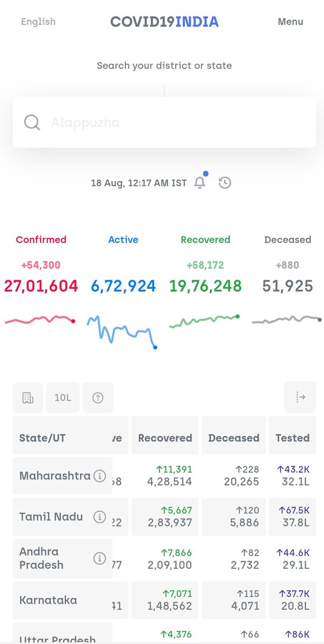Click the recovered trend sparkline
This screenshot has width=324, height=644.
click(205, 321)
